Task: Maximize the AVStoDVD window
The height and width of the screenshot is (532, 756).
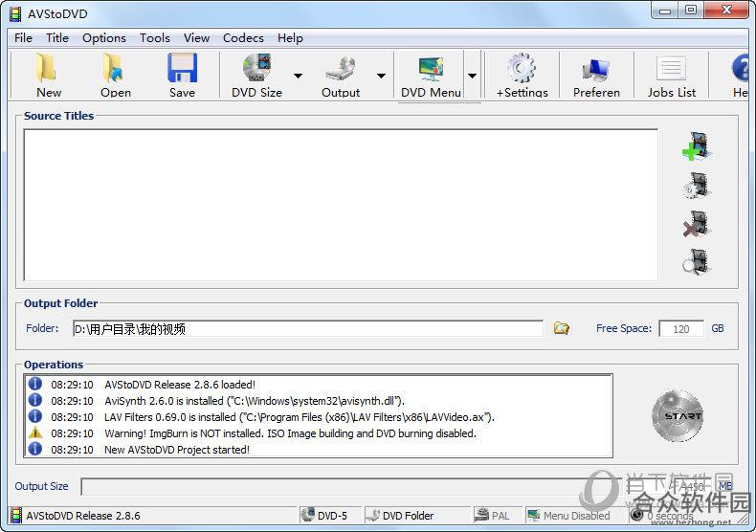Action: click(x=691, y=11)
